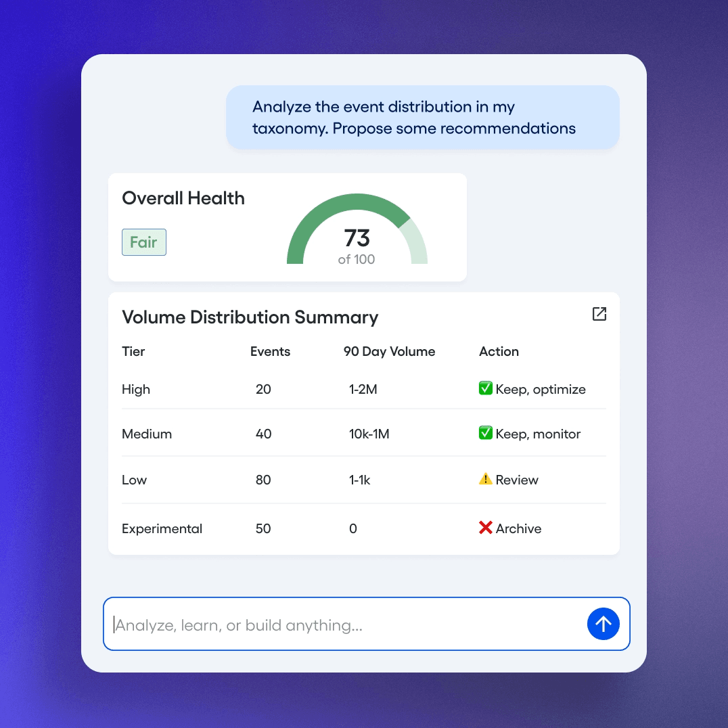The height and width of the screenshot is (728, 728).
Task: Select the Medium tier row label
Action: click(x=147, y=434)
